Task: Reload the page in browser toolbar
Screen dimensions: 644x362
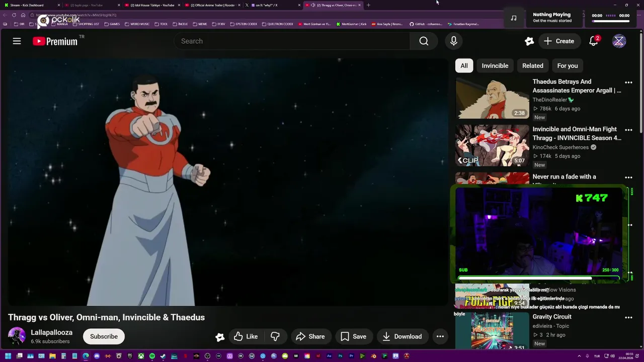Action: (14, 15)
